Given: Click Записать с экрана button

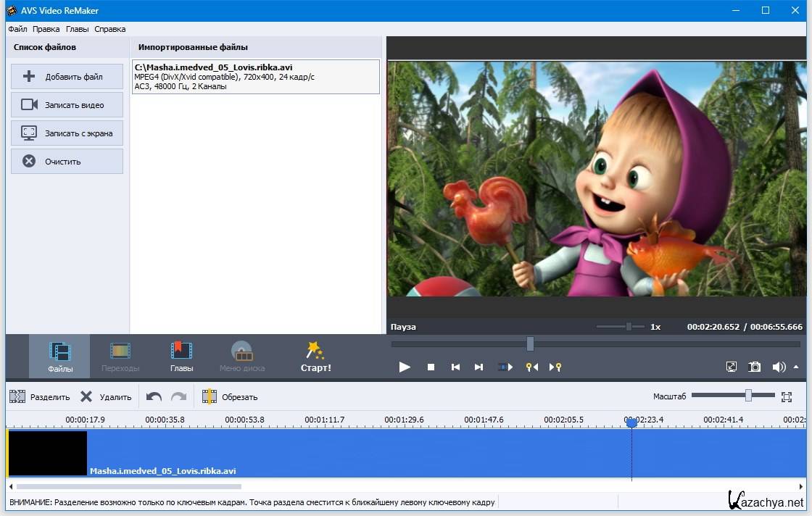Looking at the screenshot, I should [x=67, y=133].
